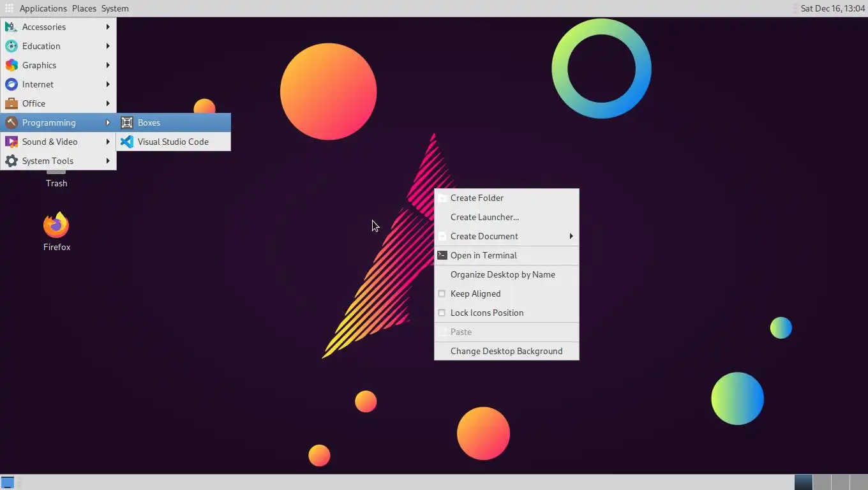The height and width of the screenshot is (490, 868).
Task: Enable the Lock Icons Position checkbox
Action: (442, 313)
